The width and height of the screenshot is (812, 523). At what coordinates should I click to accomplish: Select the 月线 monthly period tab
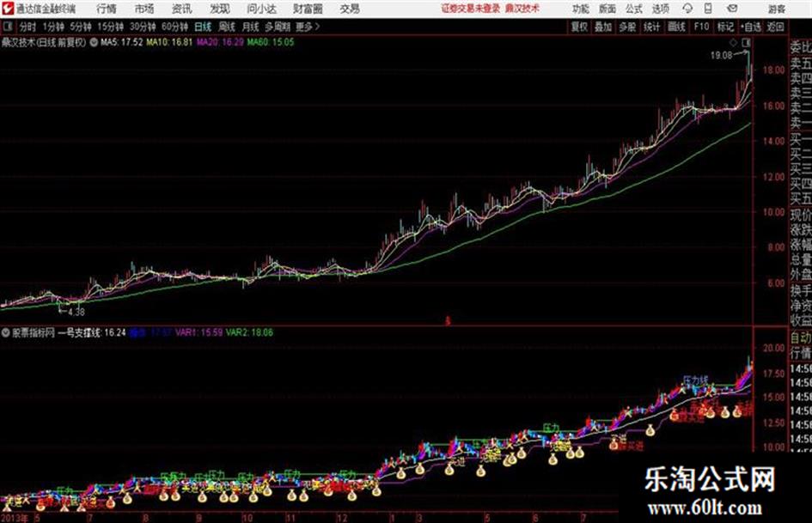point(251,27)
